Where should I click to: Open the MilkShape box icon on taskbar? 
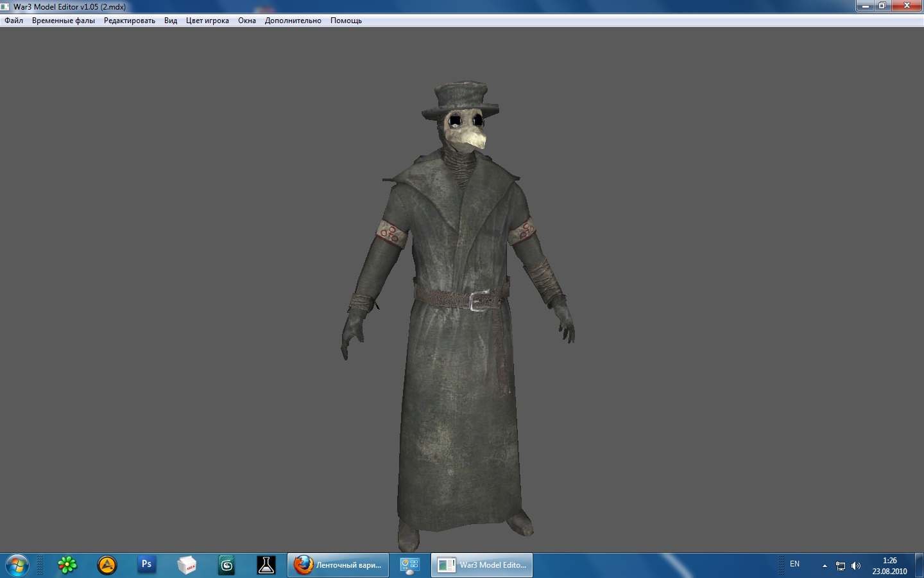point(187,565)
